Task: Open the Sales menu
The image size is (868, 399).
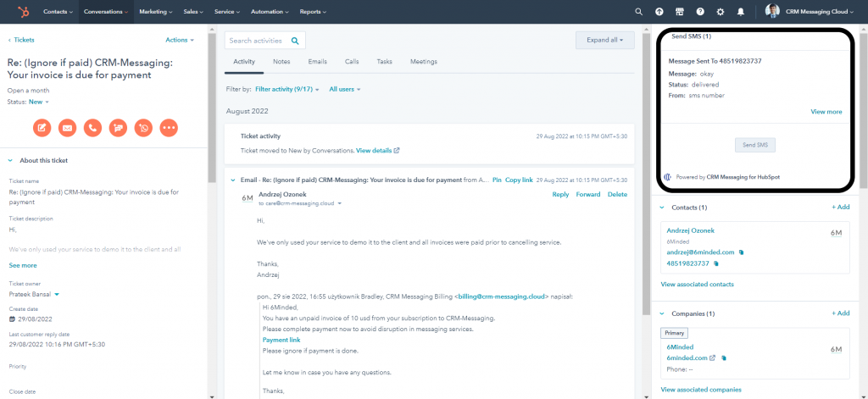Action: coord(193,12)
